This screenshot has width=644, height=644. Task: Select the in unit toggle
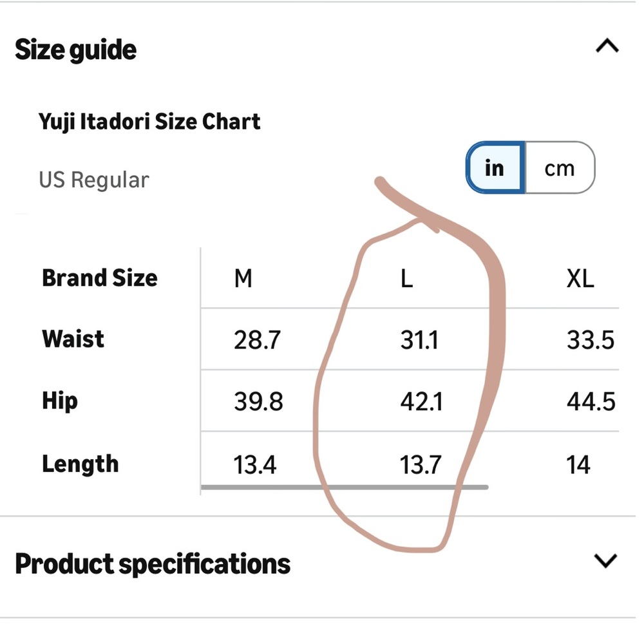click(495, 167)
